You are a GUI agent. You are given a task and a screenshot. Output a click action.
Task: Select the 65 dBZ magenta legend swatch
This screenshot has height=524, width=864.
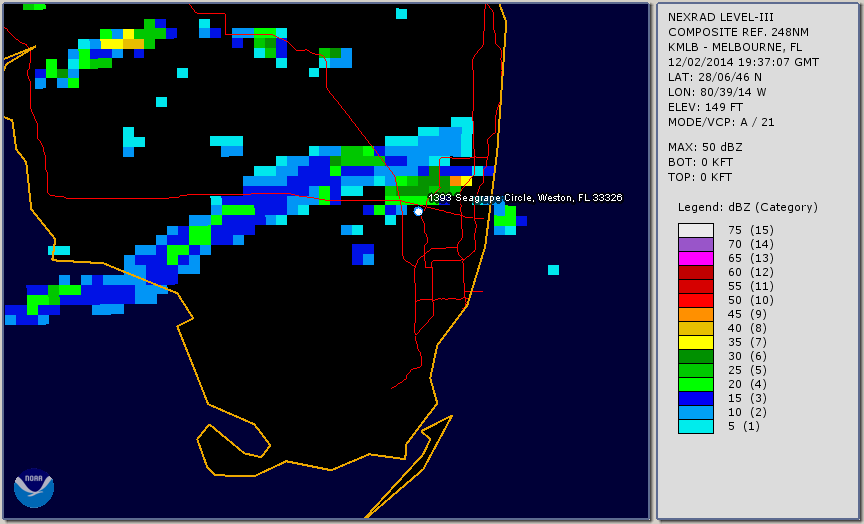(x=696, y=258)
